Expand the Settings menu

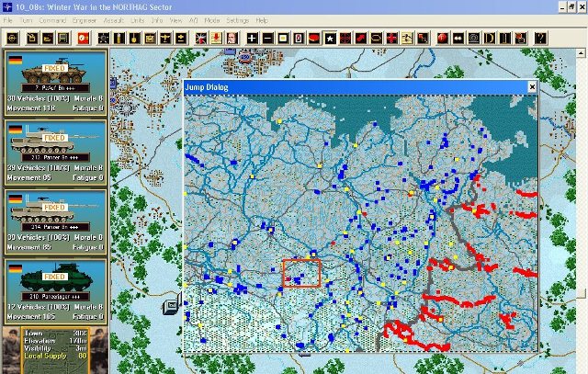click(x=237, y=19)
